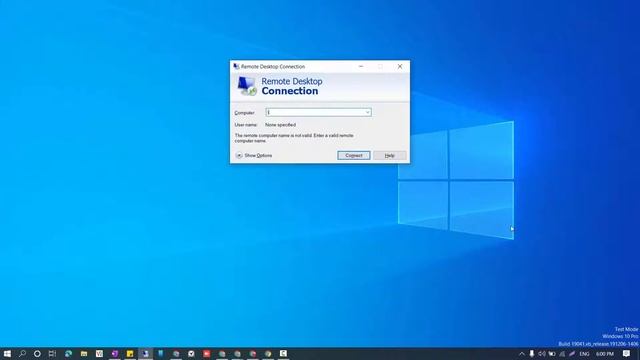Close the Remote Desktop Connection dialog
The width and height of the screenshot is (640, 360).
[400, 66]
